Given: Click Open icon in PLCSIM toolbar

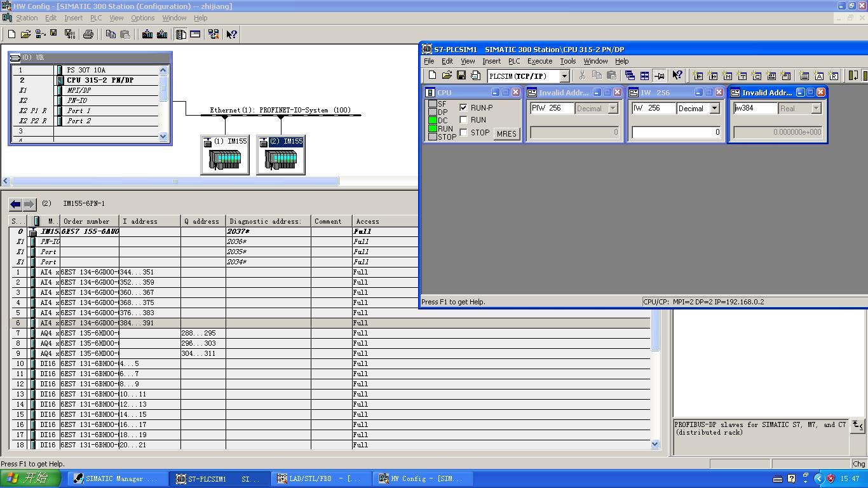Looking at the screenshot, I should pos(447,76).
